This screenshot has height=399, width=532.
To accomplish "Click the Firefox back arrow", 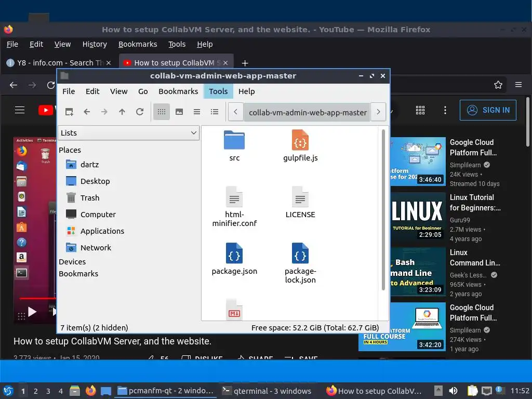I will (x=14, y=85).
